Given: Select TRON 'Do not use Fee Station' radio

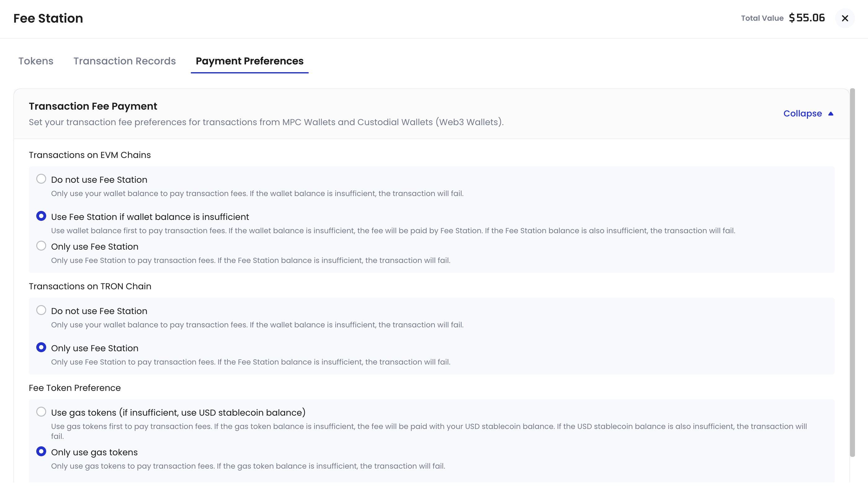Looking at the screenshot, I should (x=41, y=310).
